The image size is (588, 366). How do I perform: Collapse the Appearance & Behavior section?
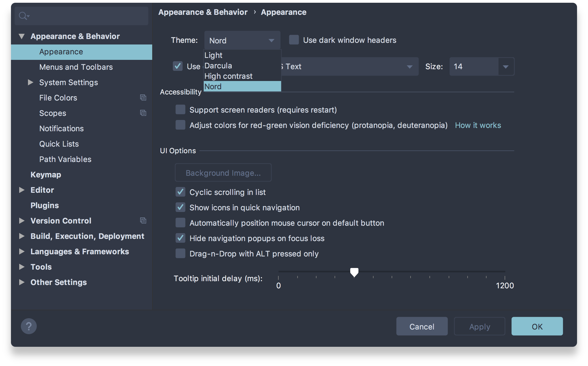[22, 36]
